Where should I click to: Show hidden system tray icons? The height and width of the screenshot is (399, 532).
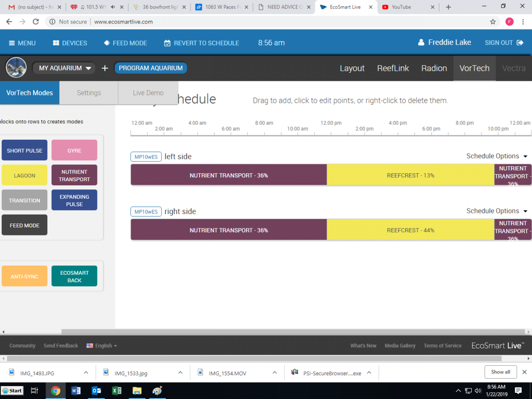[x=458, y=391]
